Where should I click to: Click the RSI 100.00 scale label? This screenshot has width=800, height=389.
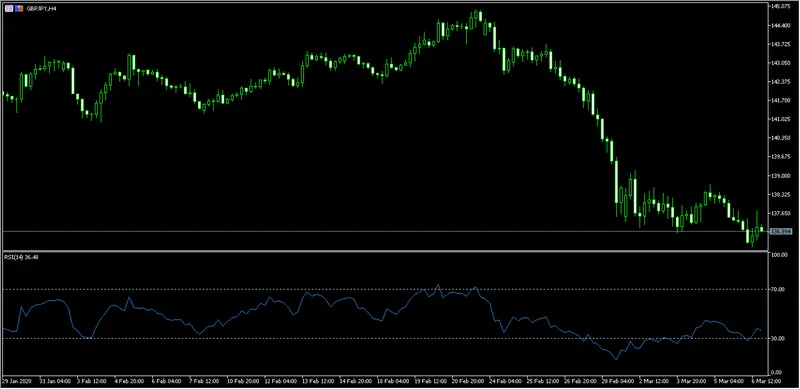tap(781, 255)
